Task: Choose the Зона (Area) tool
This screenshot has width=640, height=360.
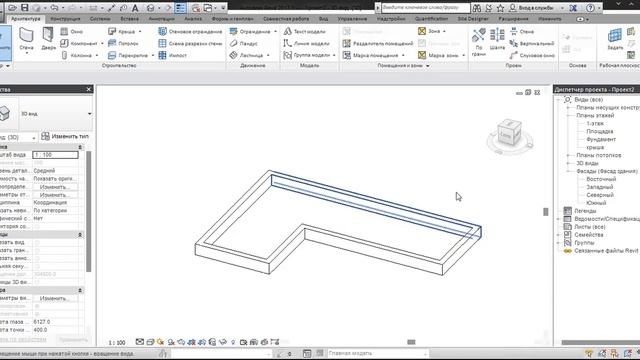Action: click(x=429, y=31)
